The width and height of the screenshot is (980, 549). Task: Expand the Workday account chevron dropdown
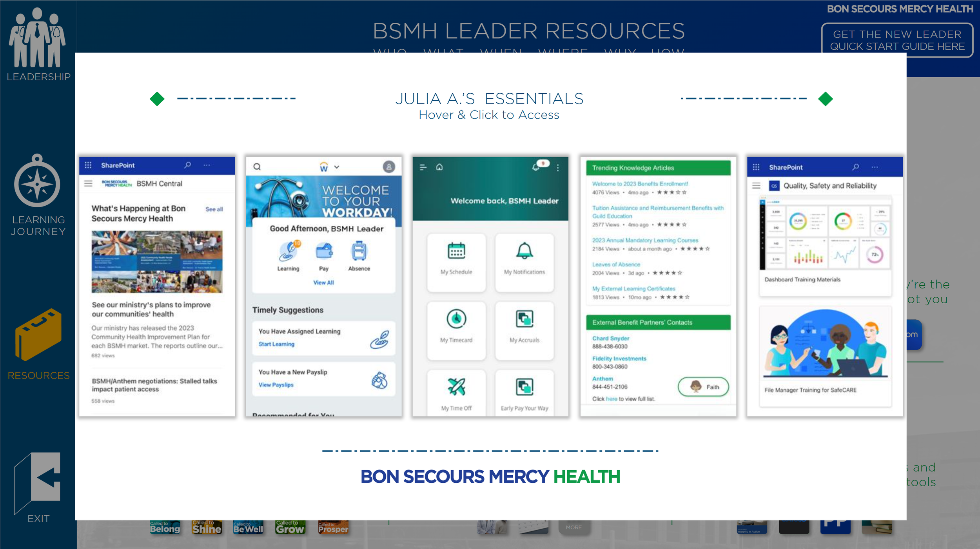[336, 167]
